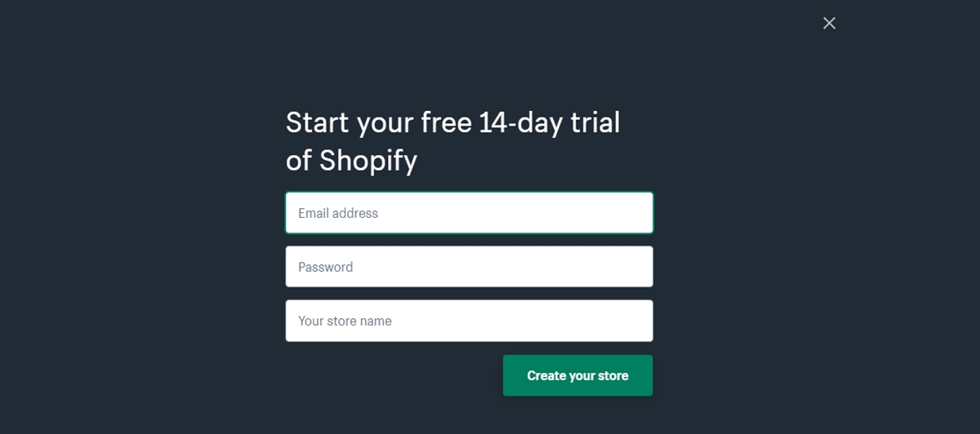Click the 'Password' placeholder text
This screenshot has height=434, width=980.
tap(325, 267)
